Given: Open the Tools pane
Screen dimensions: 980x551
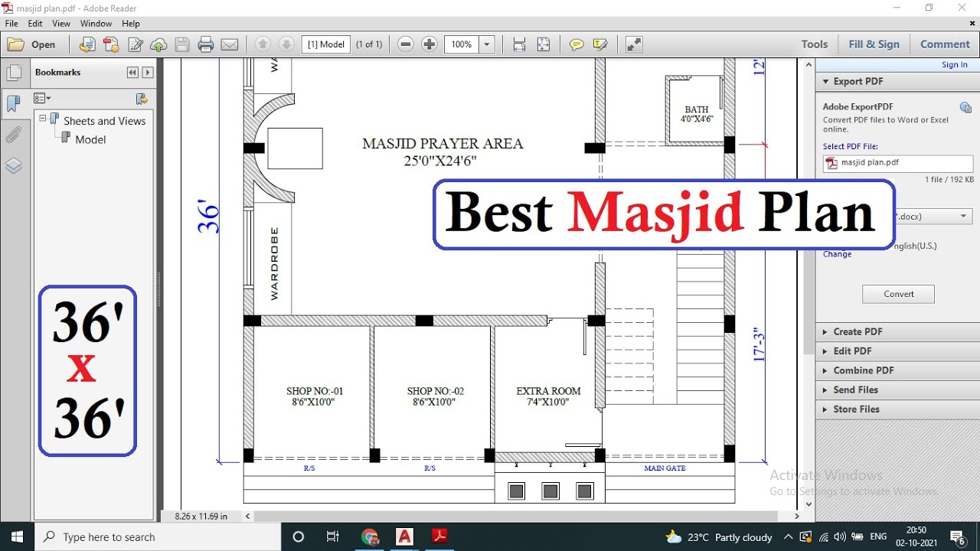Looking at the screenshot, I should tap(815, 44).
